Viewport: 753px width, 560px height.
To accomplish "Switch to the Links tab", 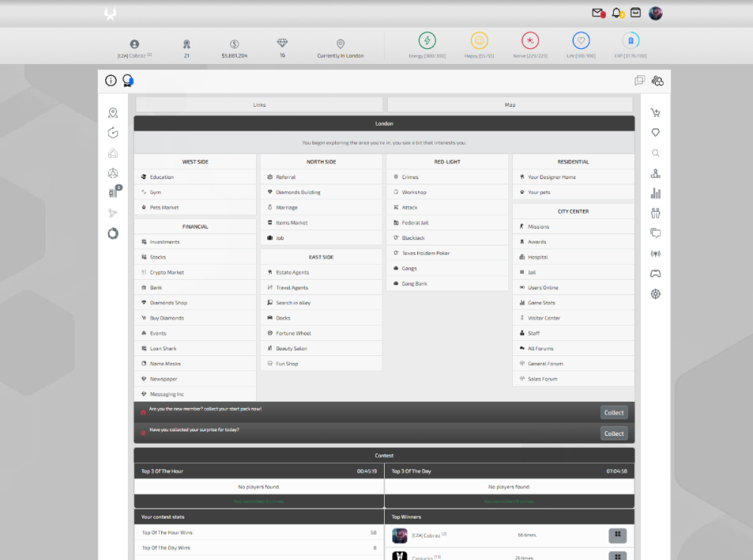I will click(259, 105).
